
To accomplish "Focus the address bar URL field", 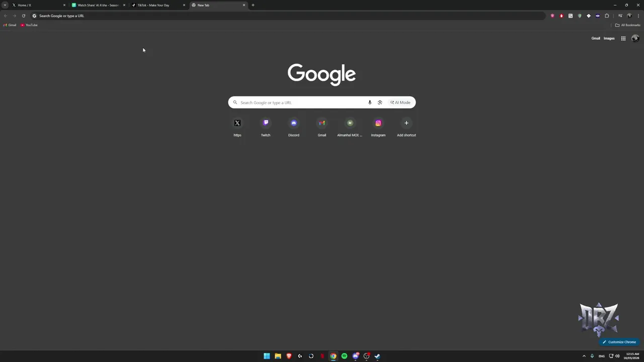I will click(x=288, y=16).
